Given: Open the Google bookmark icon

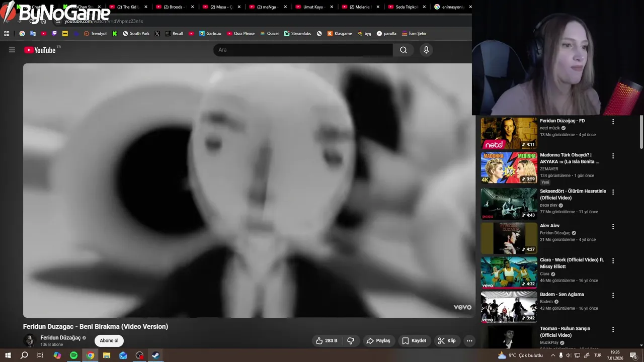Looking at the screenshot, I should [x=22, y=34].
